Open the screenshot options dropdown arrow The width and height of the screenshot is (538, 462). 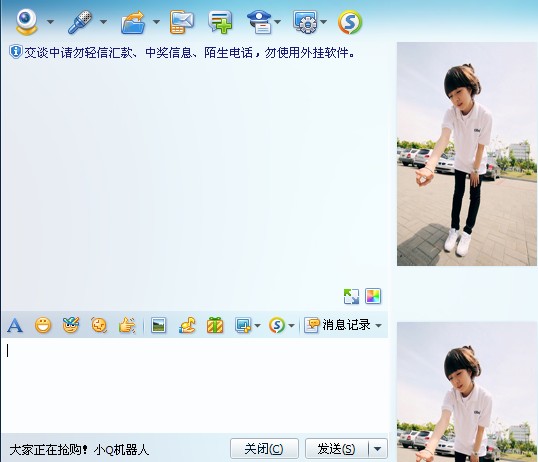(258, 325)
